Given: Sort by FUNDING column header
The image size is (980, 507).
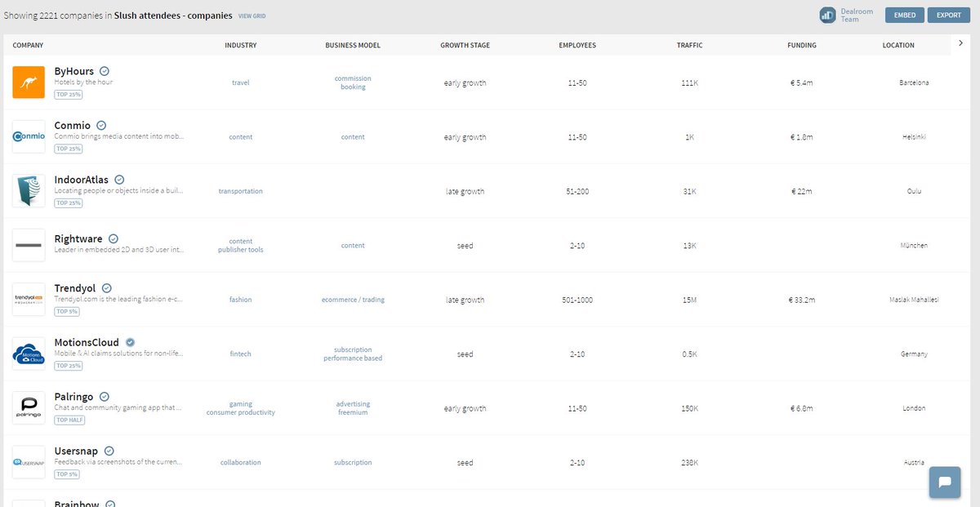Looking at the screenshot, I should tap(802, 45).
